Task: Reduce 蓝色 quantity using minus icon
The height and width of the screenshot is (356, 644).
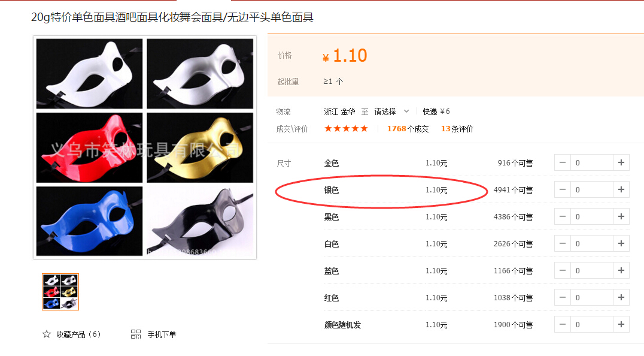Action: pyautogui.click(x=563, y=270)
